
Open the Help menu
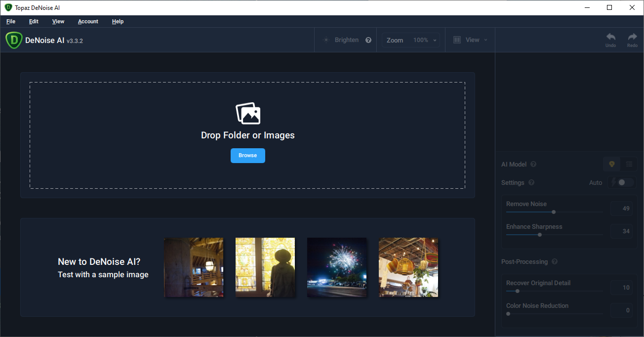click(118, 21)
